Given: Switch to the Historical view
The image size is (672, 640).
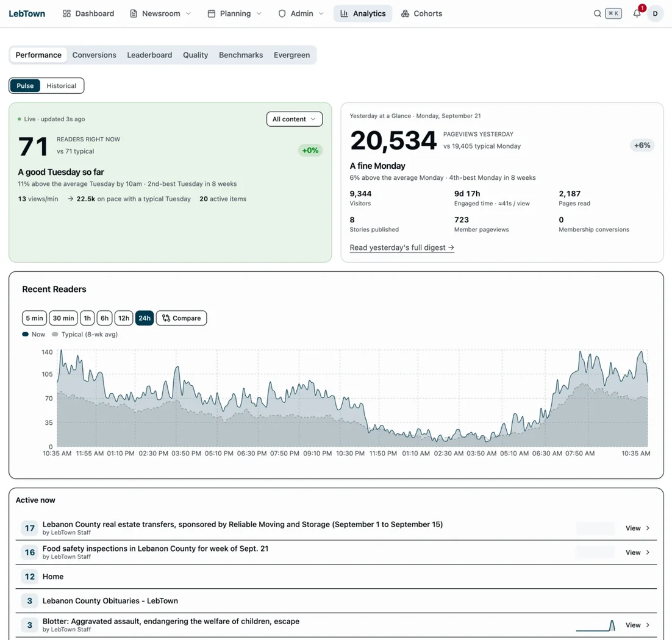Looking at the screenshot, I should 62,86.
